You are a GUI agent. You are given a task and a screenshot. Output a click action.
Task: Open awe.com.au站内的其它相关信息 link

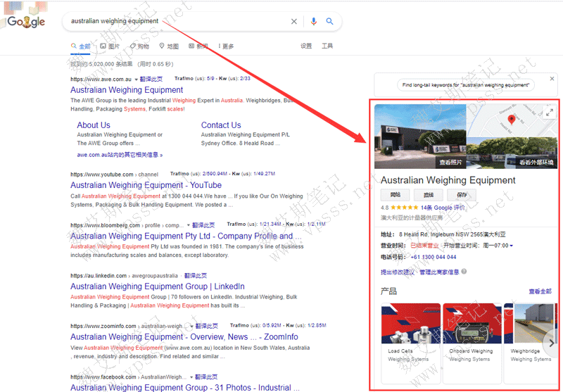(120, 155)
